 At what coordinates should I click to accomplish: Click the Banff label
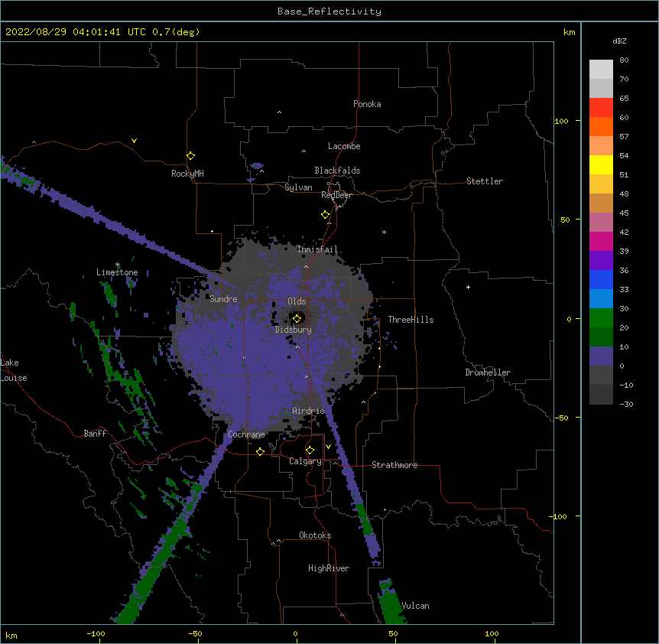point(95,434)
